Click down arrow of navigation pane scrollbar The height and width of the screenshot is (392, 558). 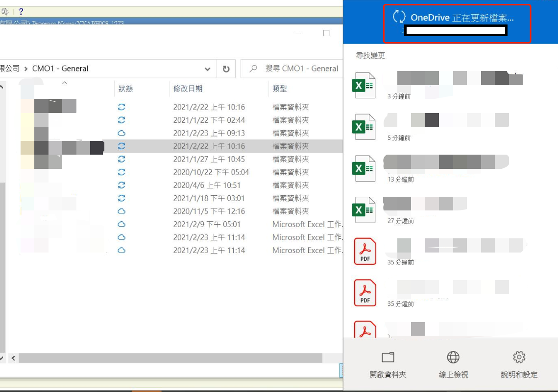(2, 358)
